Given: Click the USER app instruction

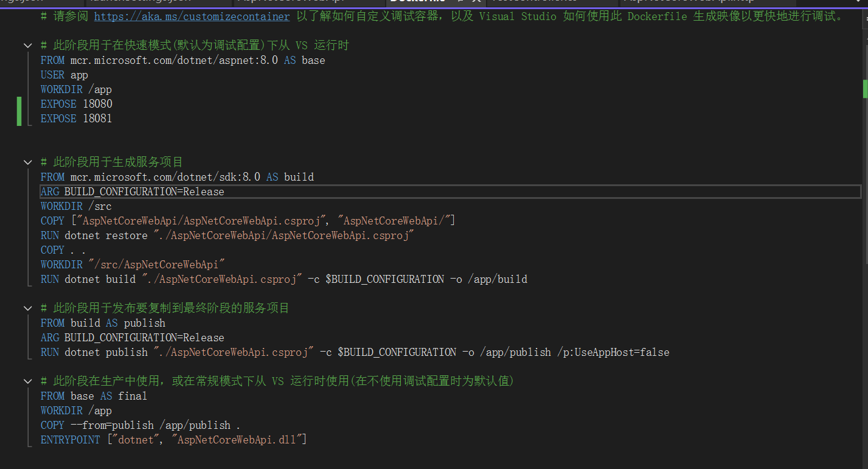Looking at the screenshot, I should click(x=64, y=75).
